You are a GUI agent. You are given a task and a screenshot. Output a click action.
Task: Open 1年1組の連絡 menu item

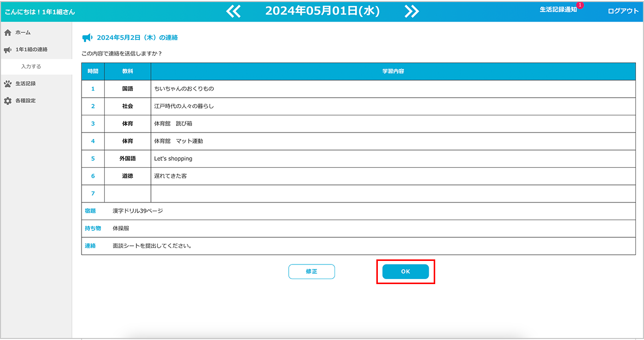pyautogui.click(x=31, y=50)
